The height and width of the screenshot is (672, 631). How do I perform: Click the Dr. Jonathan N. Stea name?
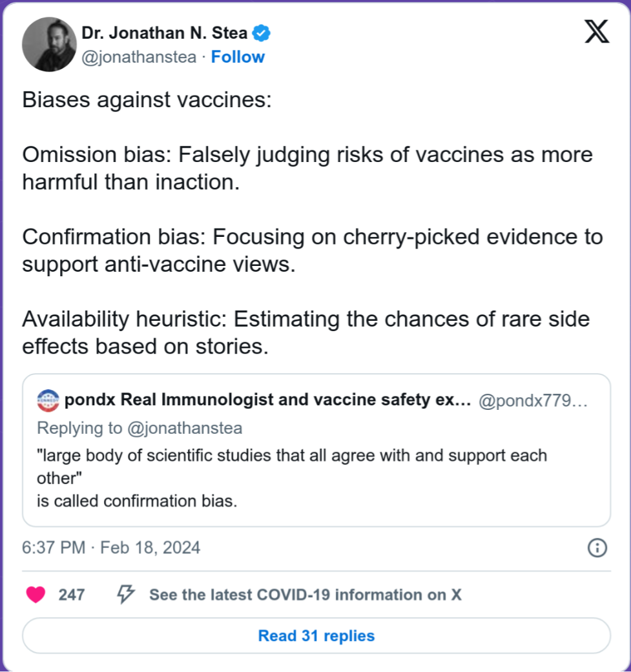(x=165, y=32)
